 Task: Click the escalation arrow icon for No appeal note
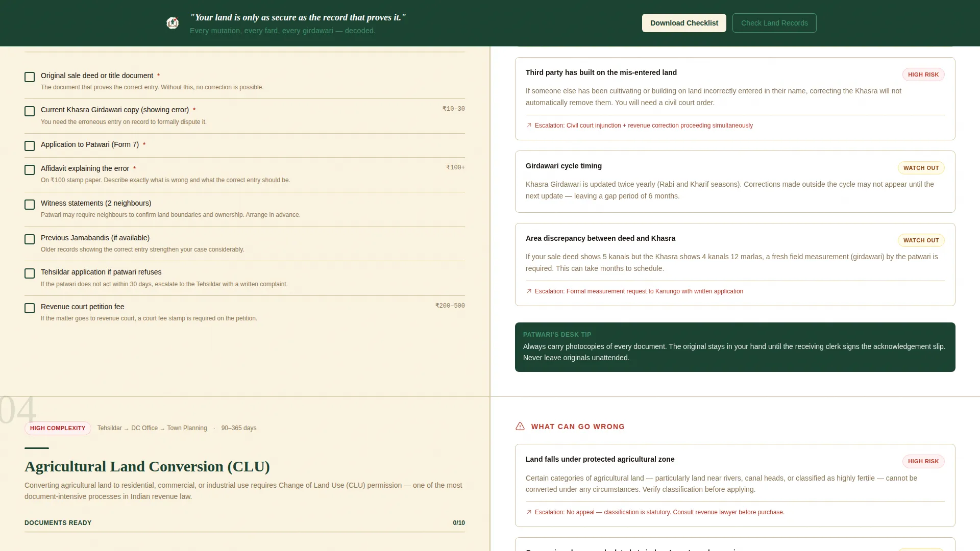pyautogui.click(x=529, y=512)
